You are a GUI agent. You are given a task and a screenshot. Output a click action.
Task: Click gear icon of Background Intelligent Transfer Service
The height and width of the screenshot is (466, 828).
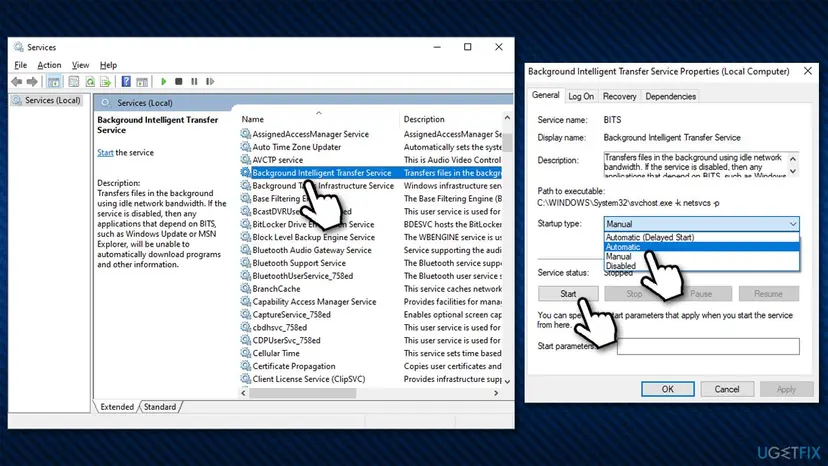point(245,172)
